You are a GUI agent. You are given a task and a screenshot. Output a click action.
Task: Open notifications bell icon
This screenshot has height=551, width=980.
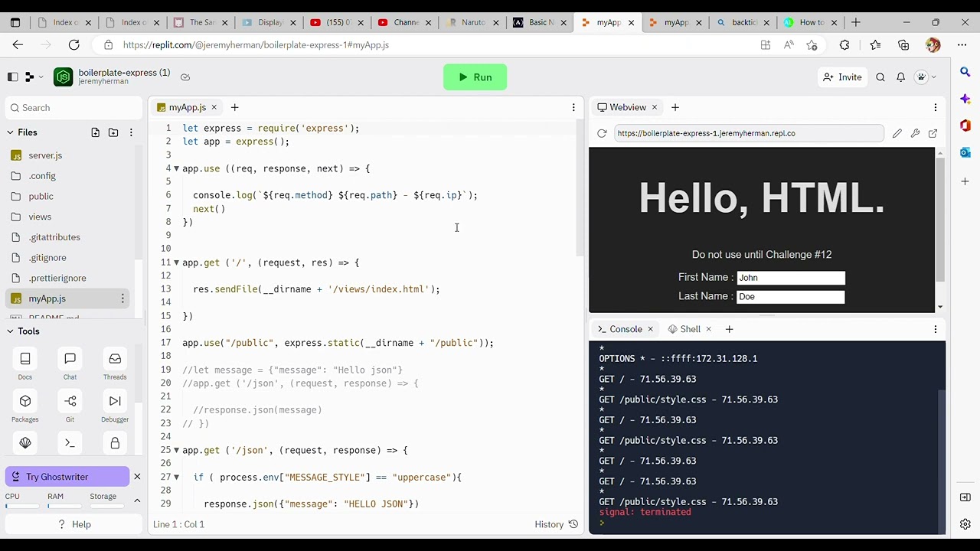click(901, 77)
